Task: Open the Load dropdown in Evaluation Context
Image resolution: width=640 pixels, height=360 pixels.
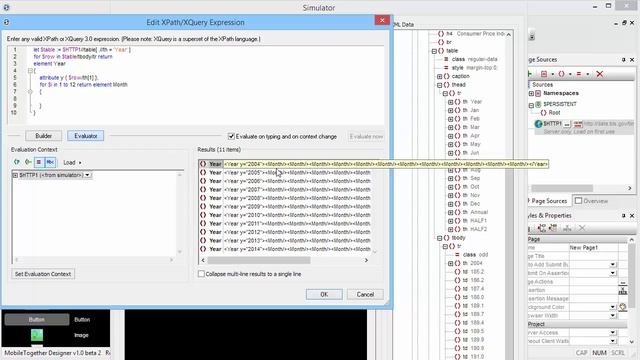Action: pos(72,162)
